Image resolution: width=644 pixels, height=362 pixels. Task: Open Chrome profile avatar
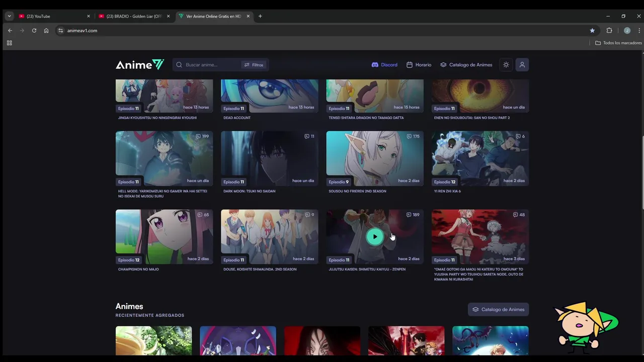pyautogui.click(x=627, y=30)
